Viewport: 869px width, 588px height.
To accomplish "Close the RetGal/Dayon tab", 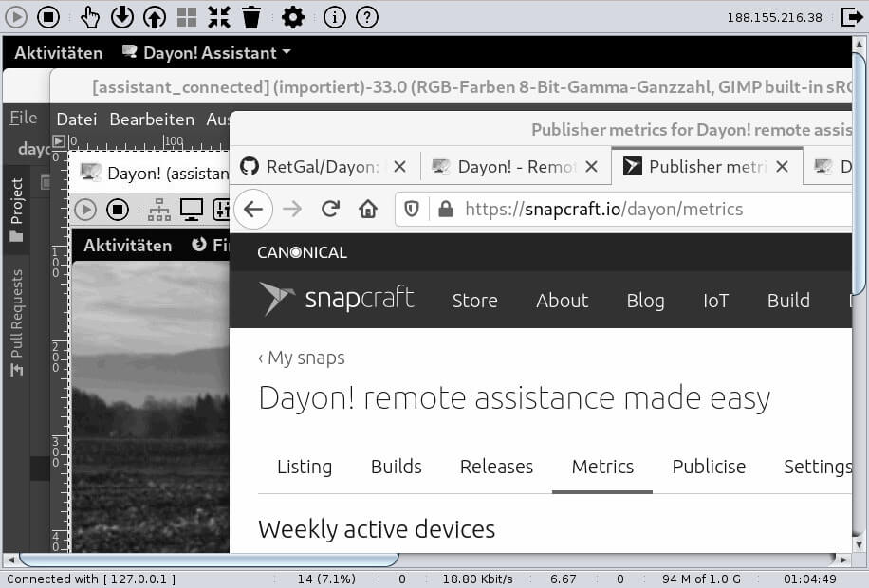I will (399, 166).
